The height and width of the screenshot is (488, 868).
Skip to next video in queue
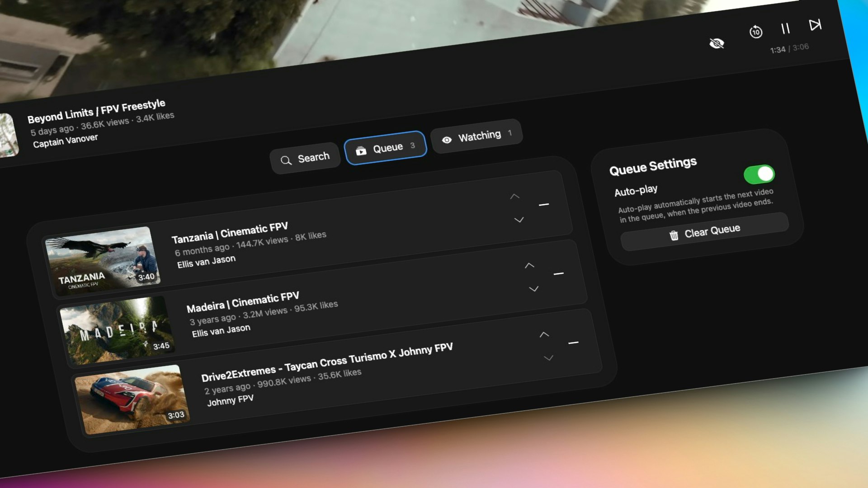click(x=815, y=24)
